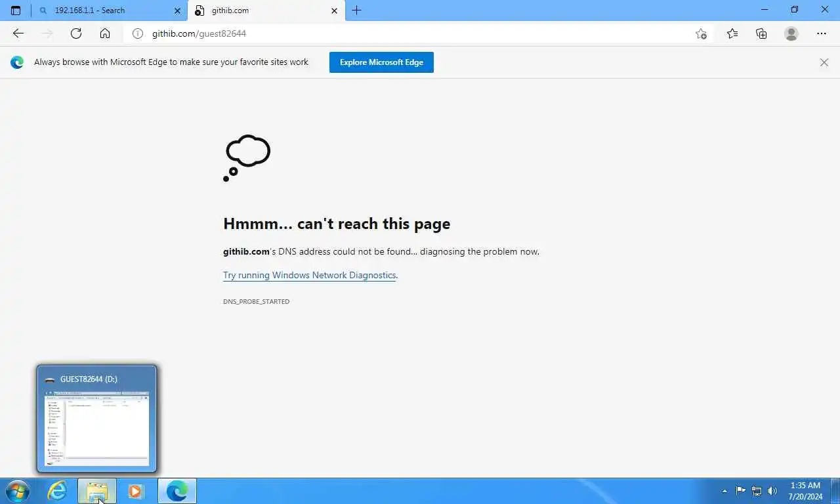Switch to the 192.168.1.1 - Search tab
Screen dimensions: 840x504
(x=110, y=10)
